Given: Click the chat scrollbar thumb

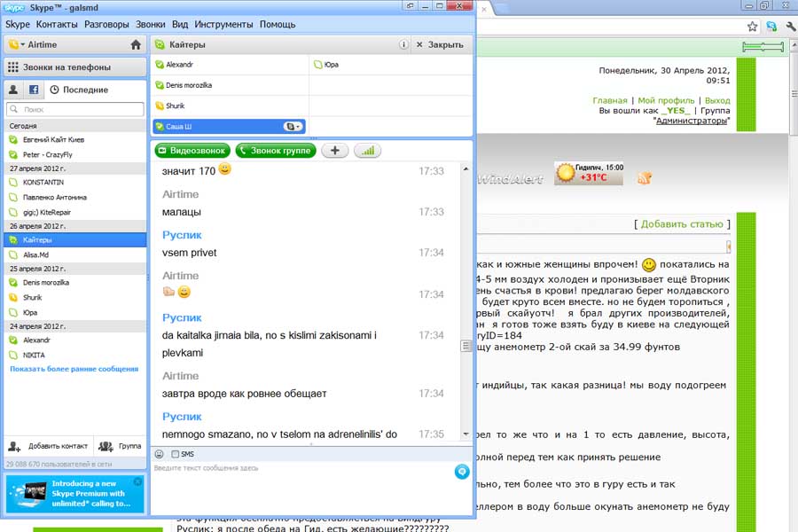Looking at the screenshot, I should tap(465, 346).
